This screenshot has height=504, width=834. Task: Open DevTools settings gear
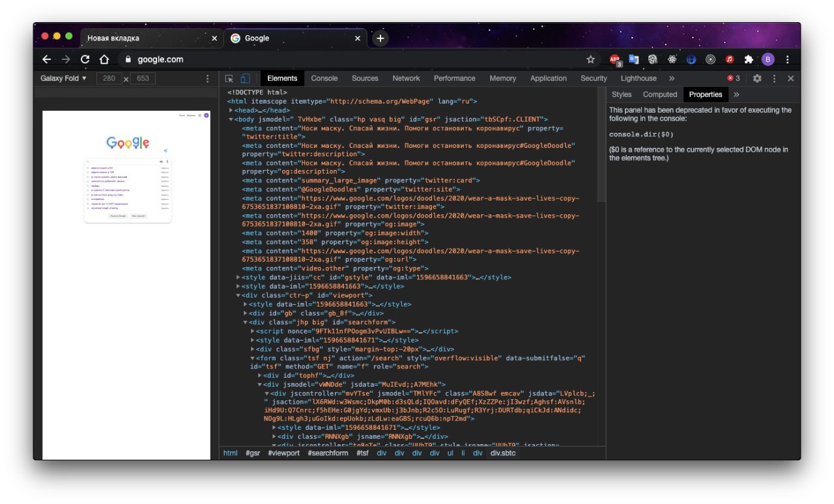click(757, 78)
